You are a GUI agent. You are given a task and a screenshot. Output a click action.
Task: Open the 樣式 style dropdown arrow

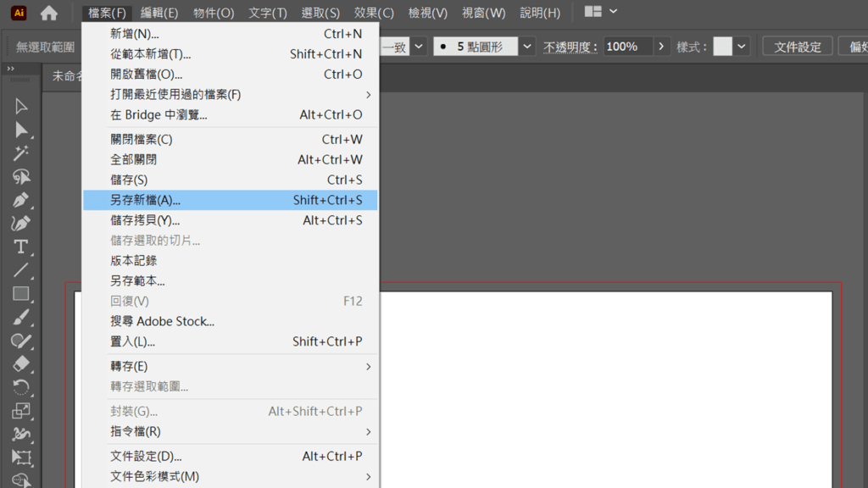(742, 47)
